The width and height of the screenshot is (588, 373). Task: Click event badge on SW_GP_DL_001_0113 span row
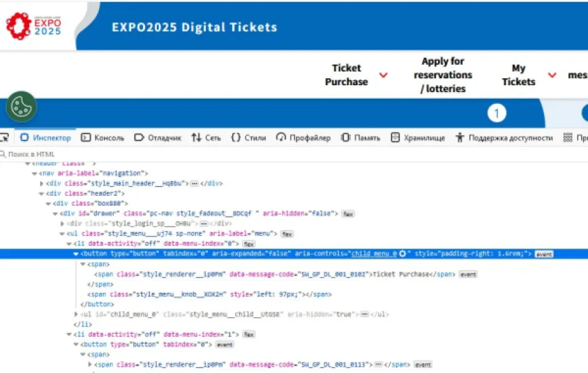point(423,365)
